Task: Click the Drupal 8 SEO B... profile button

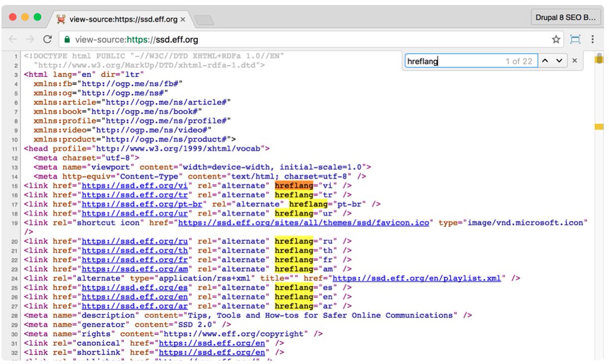Action: [566, 18]
